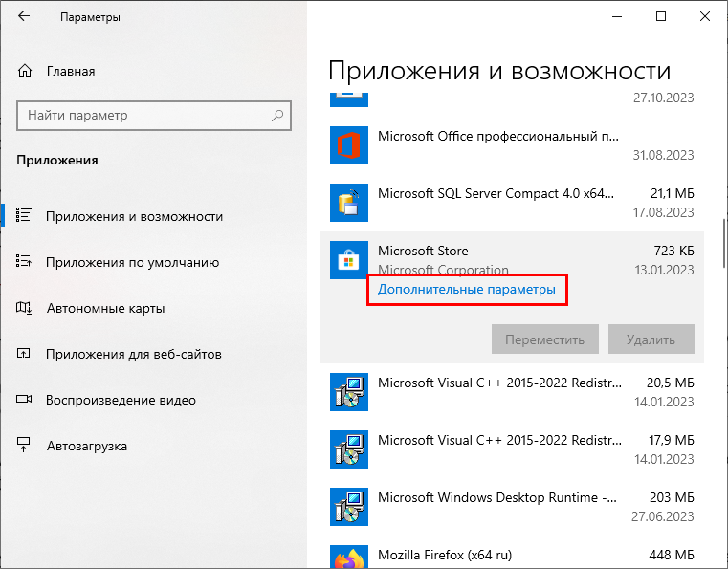Open the Главная home icon
Screen dimensions: 728x569
(x=25, y=71)
